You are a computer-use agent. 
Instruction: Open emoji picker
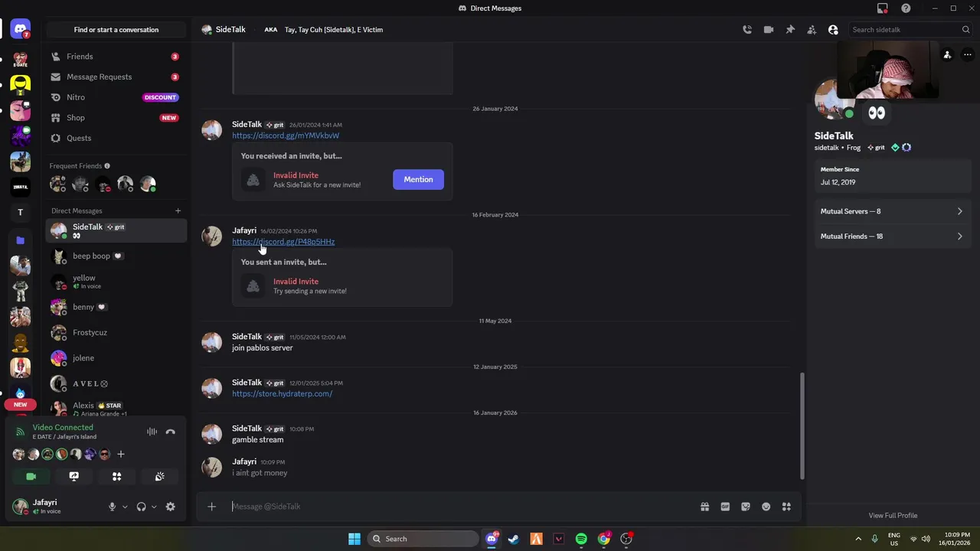click(x=766, y=507)
